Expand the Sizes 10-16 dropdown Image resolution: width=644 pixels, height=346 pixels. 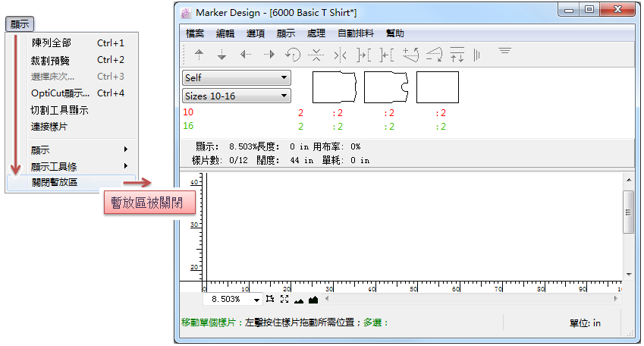(x=237, y=96)
